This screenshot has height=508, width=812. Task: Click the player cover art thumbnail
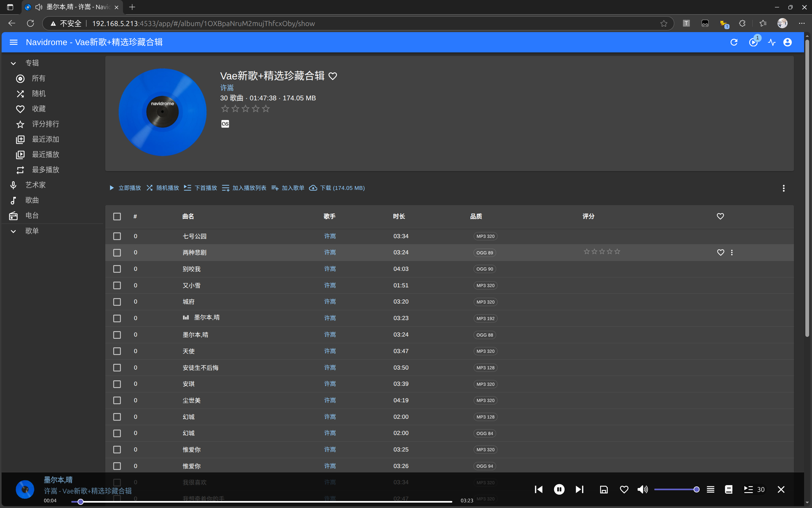25,490
